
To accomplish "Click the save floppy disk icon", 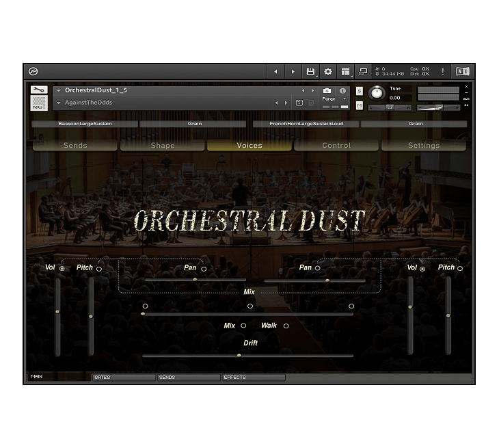I will [x=310, y=72].
